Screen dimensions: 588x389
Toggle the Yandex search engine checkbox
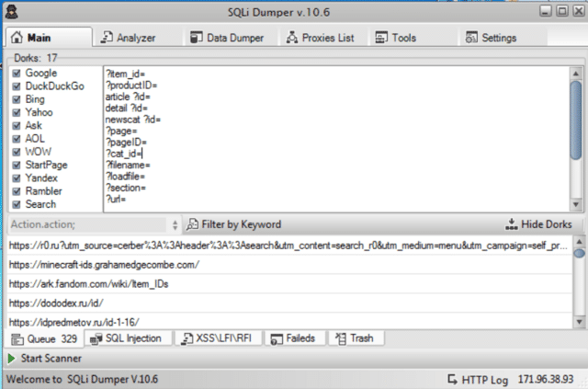(17, 178)
